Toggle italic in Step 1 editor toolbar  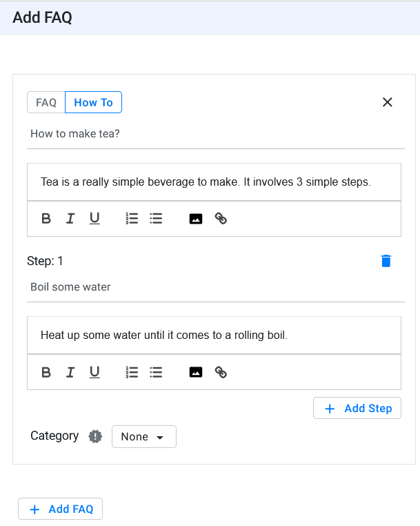coord(70,372)
